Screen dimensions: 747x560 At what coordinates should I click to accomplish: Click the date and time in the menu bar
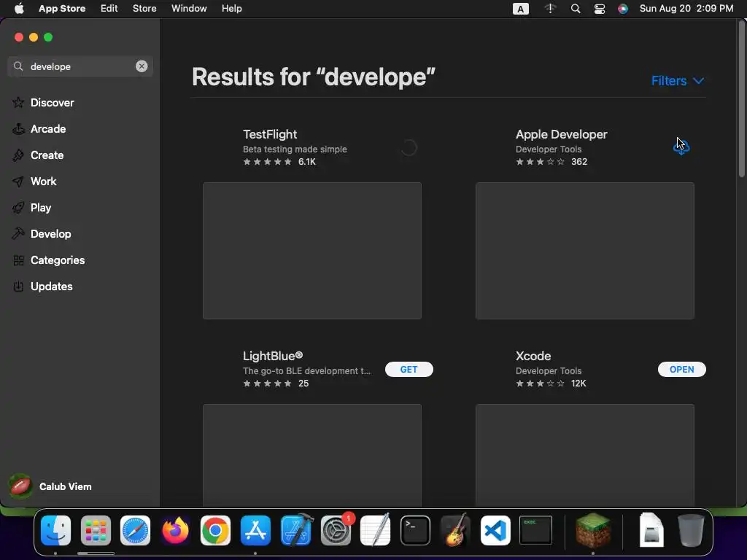tap(686, 8)
